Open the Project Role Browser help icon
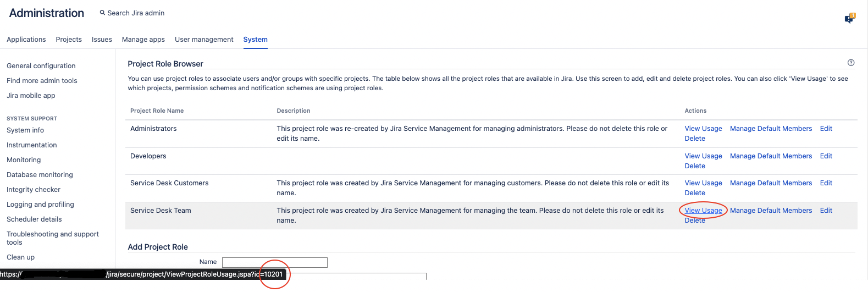 851,63
